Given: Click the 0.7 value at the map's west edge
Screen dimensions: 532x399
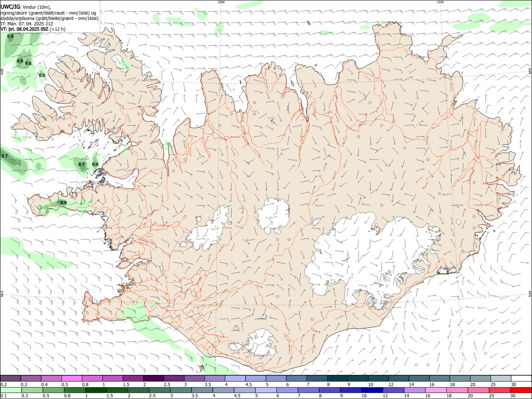Looking at the screenshot, I should pyautogui.click(x=5, y=156).
